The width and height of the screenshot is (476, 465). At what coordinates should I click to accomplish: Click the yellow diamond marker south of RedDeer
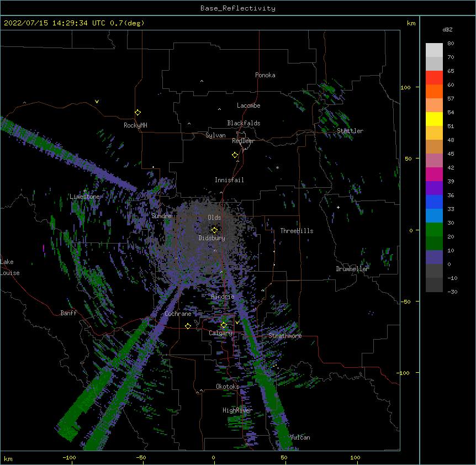click(x=235, y=155)
